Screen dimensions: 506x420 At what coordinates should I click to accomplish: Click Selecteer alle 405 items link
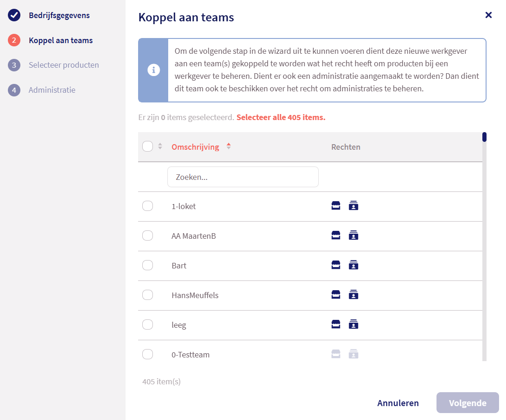pyautogui.click(x=281, y=117)
